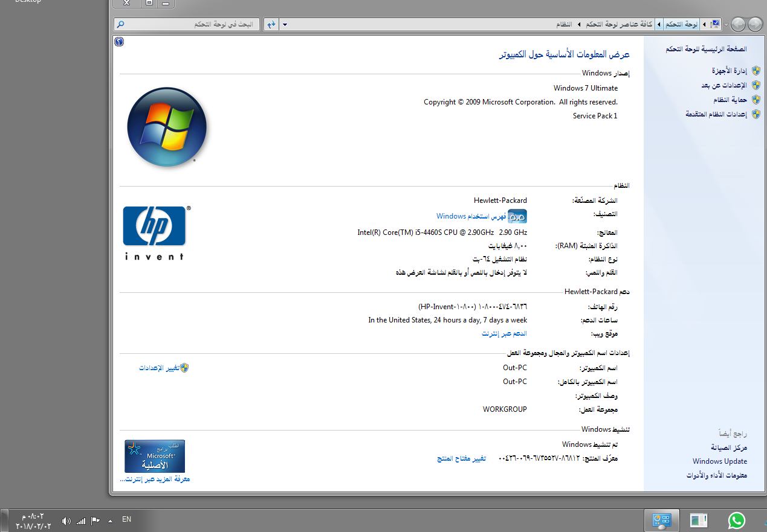
Task: Open Remote settings (الإعدادات عن بعد) link
Action: coord(724,85)
